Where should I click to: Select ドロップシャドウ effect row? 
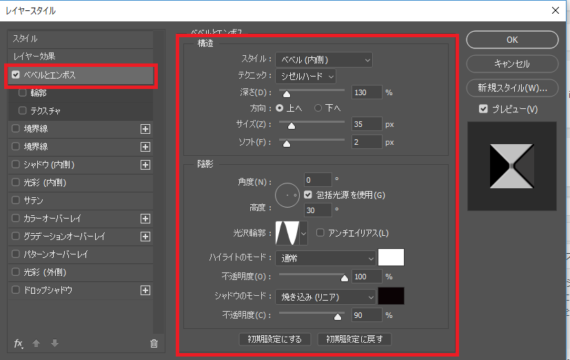(x=80, y=290)
